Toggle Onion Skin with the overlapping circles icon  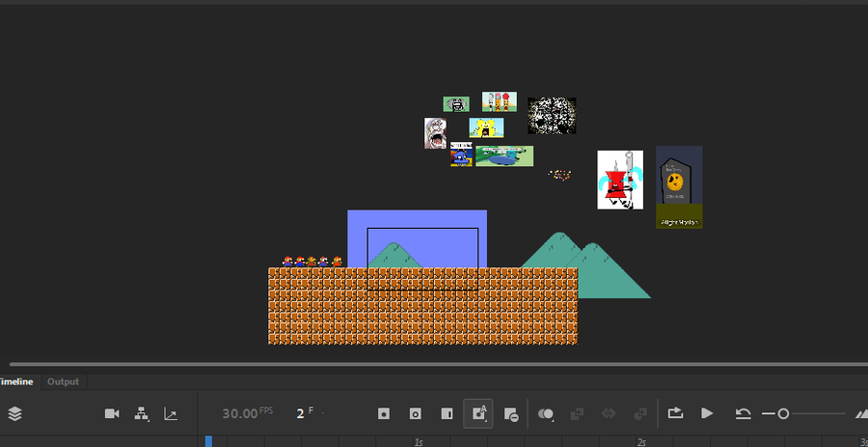point(546,414)
